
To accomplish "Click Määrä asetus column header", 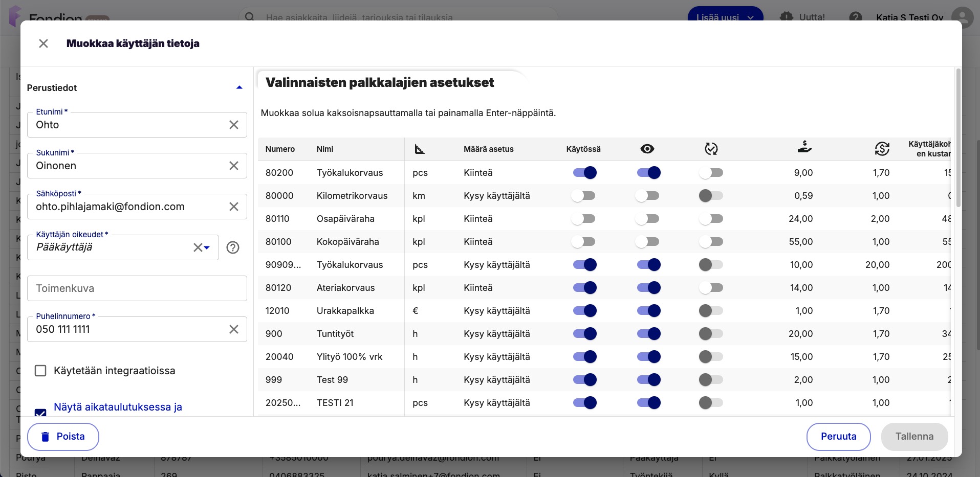I will click(489, 149).
